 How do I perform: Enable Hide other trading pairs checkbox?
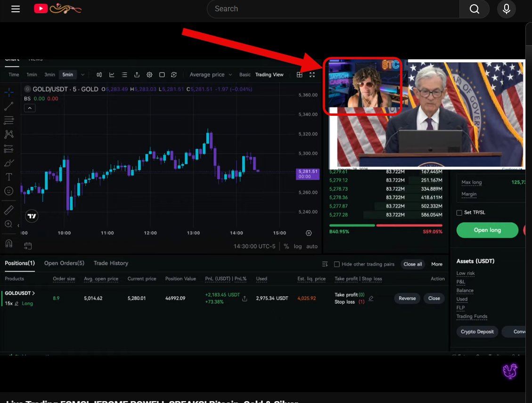coord(336,264)
